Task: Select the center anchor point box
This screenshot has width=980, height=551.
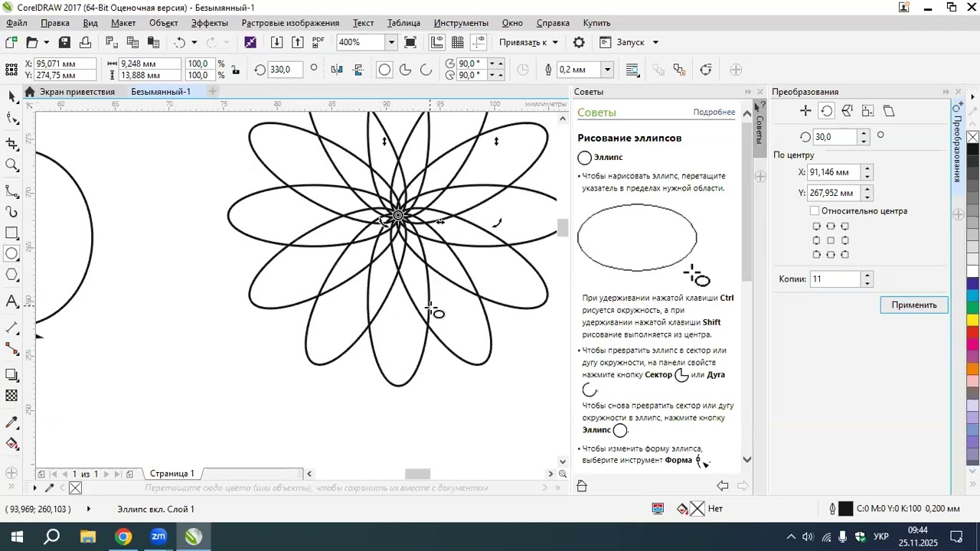Action: [x=831, y=240]
